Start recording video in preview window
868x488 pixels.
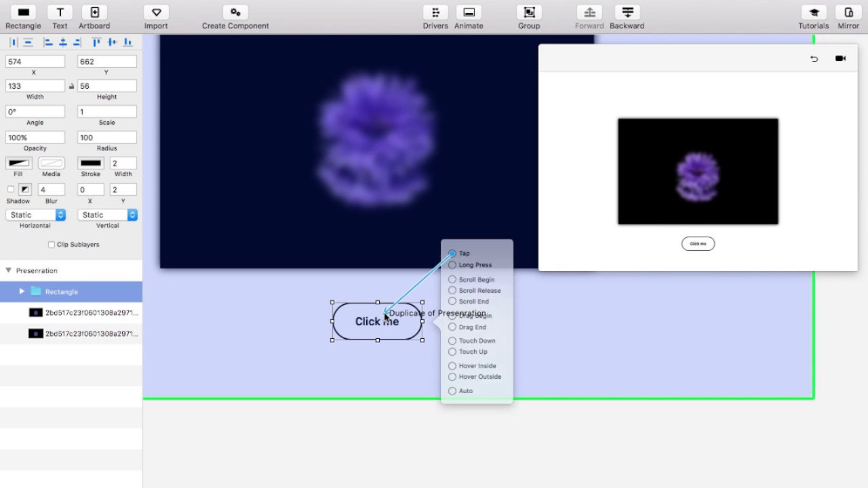(841, 58)
